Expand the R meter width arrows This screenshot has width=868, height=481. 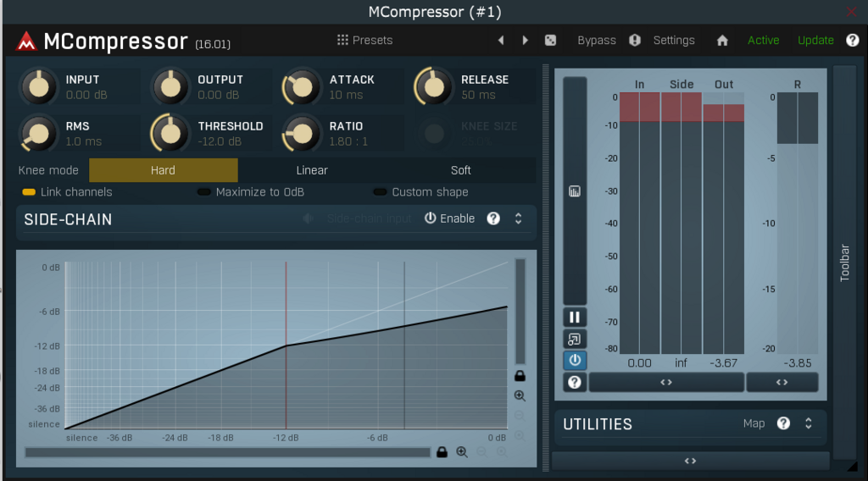[x=782, y=382]
